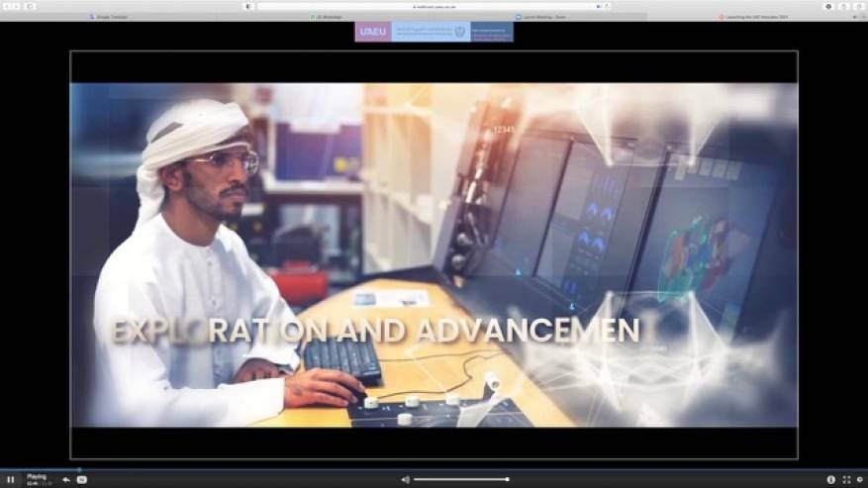Click the UAEU logo banner

point(434,32)
